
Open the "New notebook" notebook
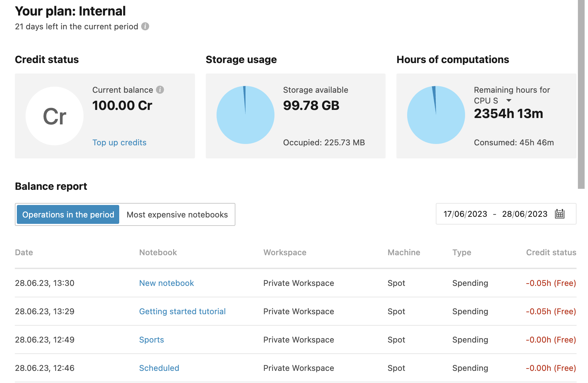166,283
